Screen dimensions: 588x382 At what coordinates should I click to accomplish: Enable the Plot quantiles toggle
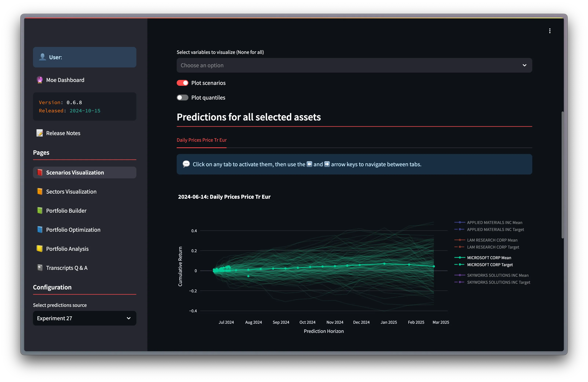click(x=182, y=98)
